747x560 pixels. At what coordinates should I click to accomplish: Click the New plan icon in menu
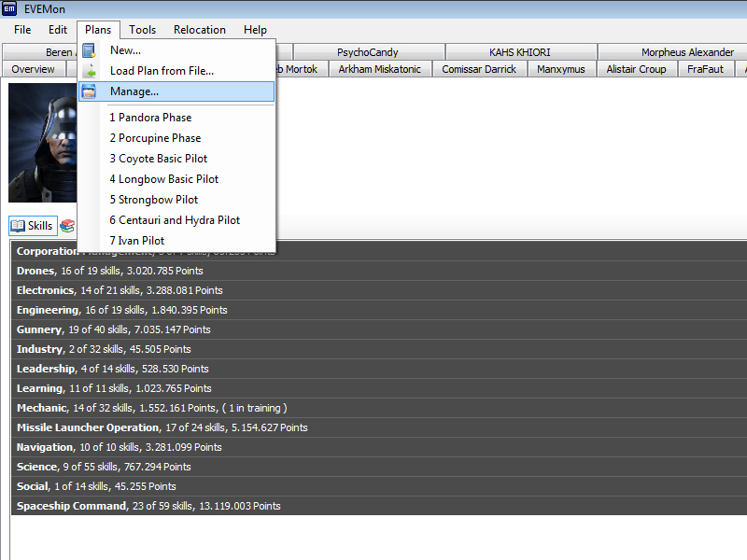[x=89, y=50]
